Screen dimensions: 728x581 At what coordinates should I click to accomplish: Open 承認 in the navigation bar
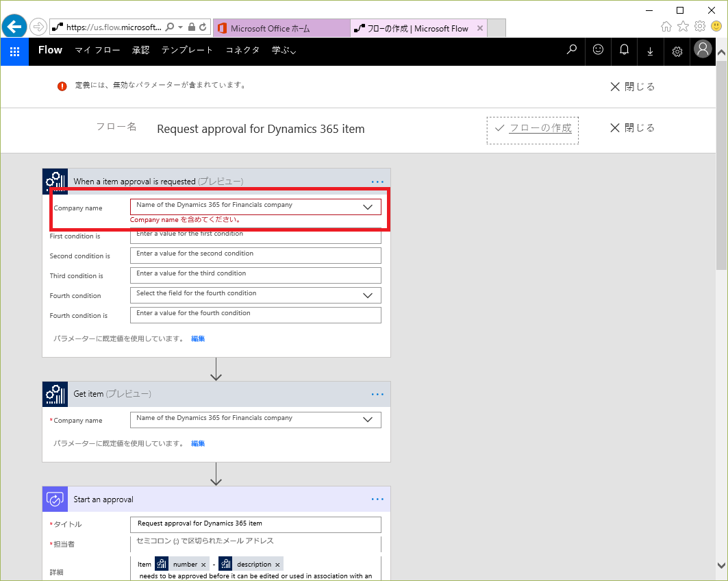click(140, 50)
